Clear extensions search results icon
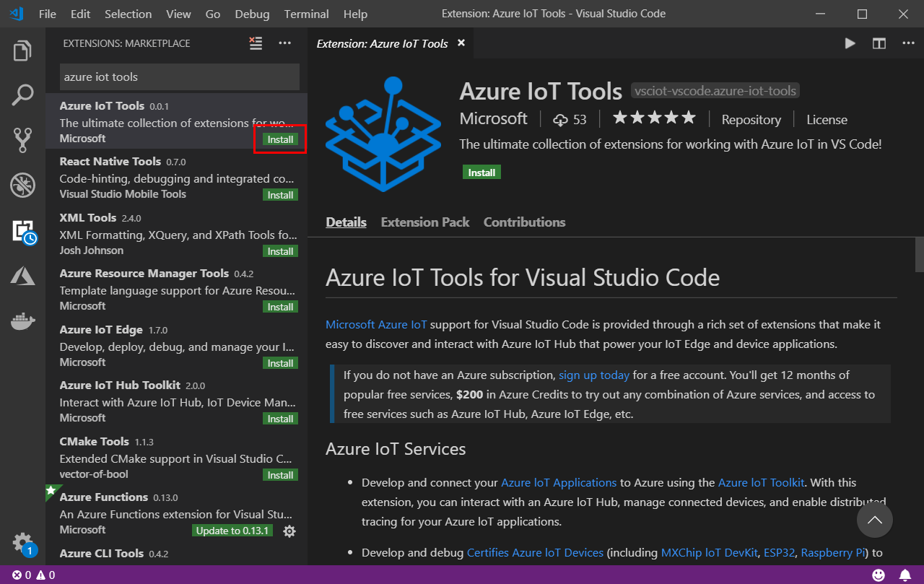Screen dimensions: 924x584 click(x=256, y=43)
